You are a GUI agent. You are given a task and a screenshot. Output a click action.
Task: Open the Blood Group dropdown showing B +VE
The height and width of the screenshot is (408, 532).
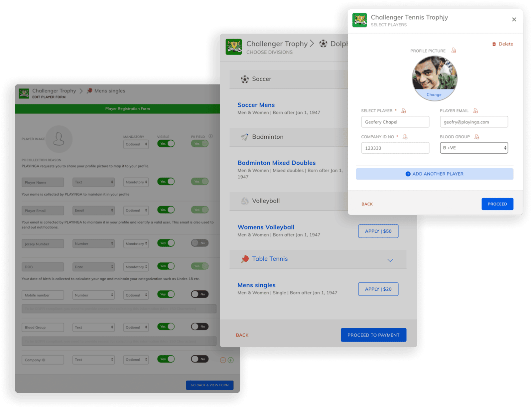(474, 148)
